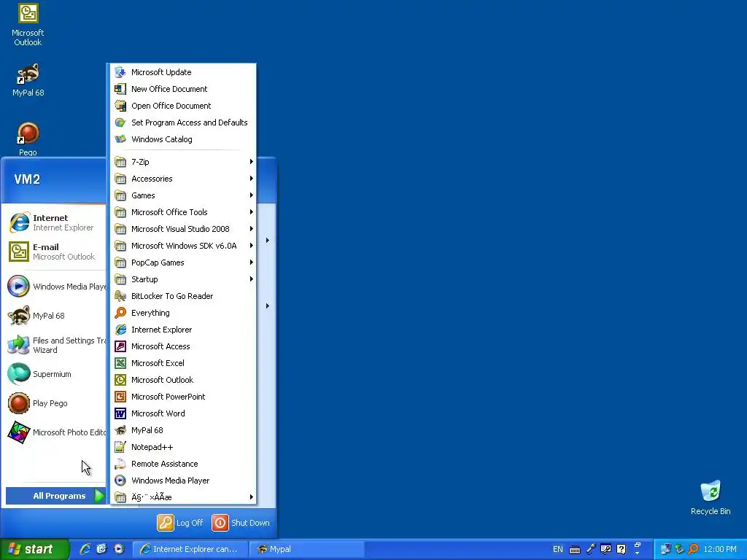Screen dimensions: 747x560
Task: Open Internet Explorer pinned Start menu item
Action: pos(54,223)
